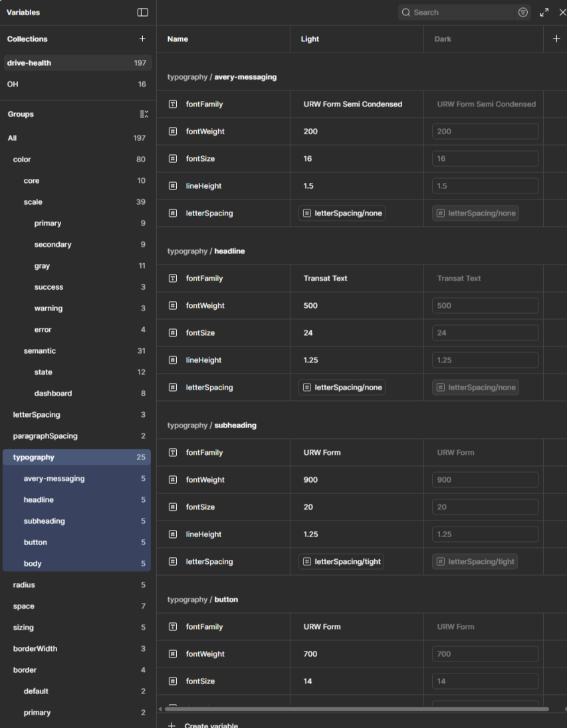Viewport: 567px width, 728px height.
Task: Click the group sorting icon beside Groups
Action: (x=144, y=114)
